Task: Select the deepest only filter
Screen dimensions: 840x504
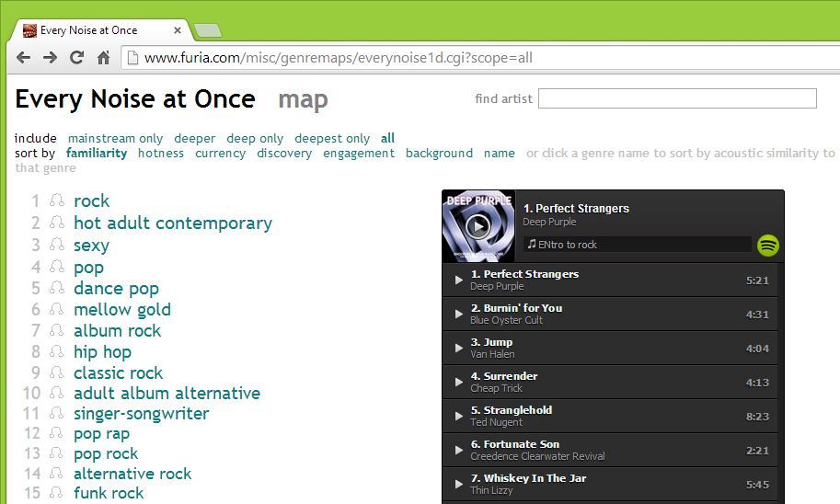Action: coord(332,139)
